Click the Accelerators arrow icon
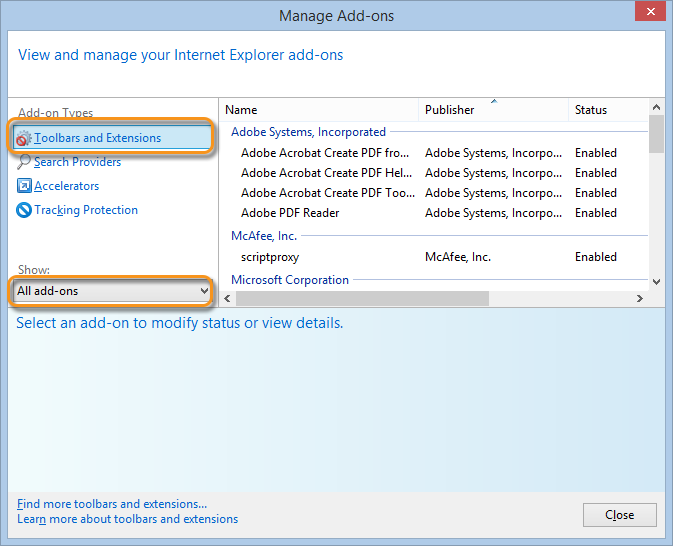673x546 pixels. 25,186
